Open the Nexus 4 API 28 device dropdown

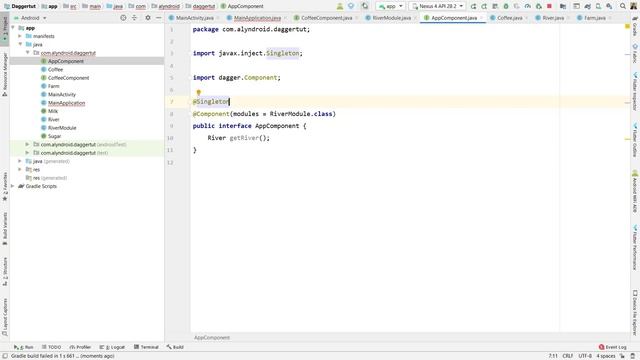pyautogui.click(x=437, y=6)
